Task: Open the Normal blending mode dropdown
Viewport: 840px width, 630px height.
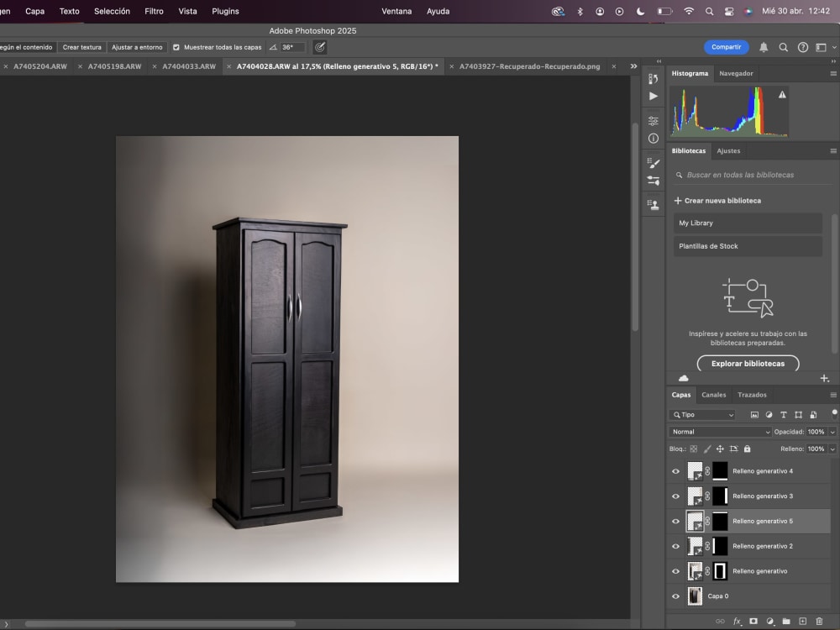Action: [720, 432]
